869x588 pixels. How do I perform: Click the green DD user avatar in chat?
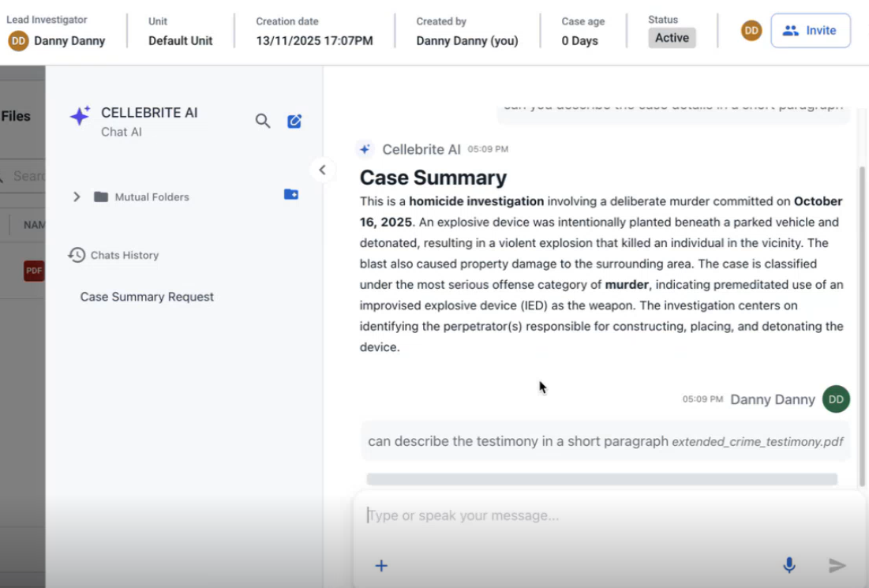(836, 399)
